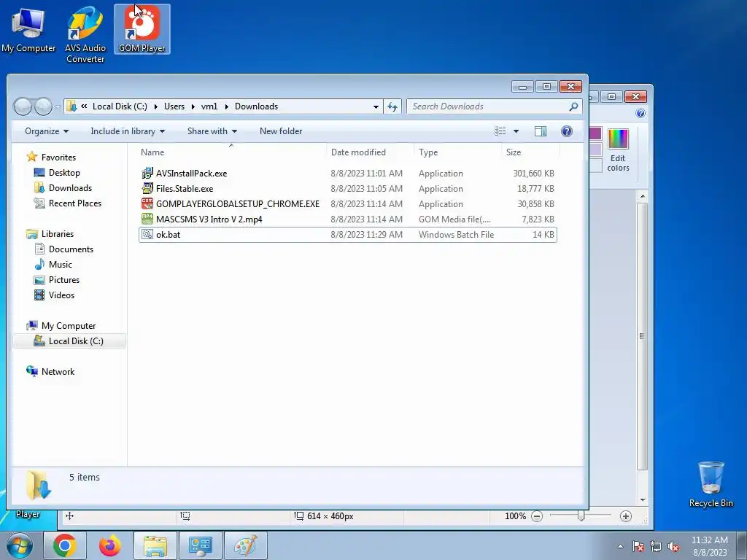Select the GOMPLAYERGLOBALSETUP_CHROME.EXE file icon
The width and height of the screenshot is (747, 560).
(x=147, y=204)
